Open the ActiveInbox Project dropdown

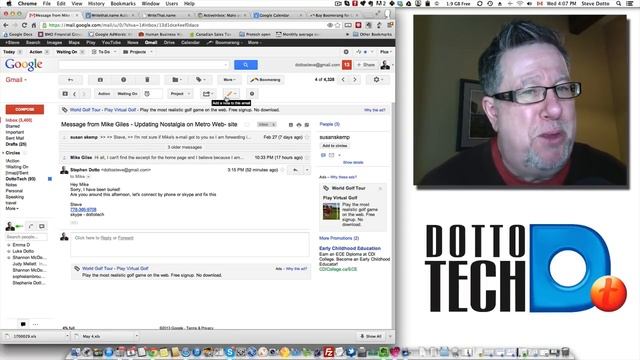point(180,94)
